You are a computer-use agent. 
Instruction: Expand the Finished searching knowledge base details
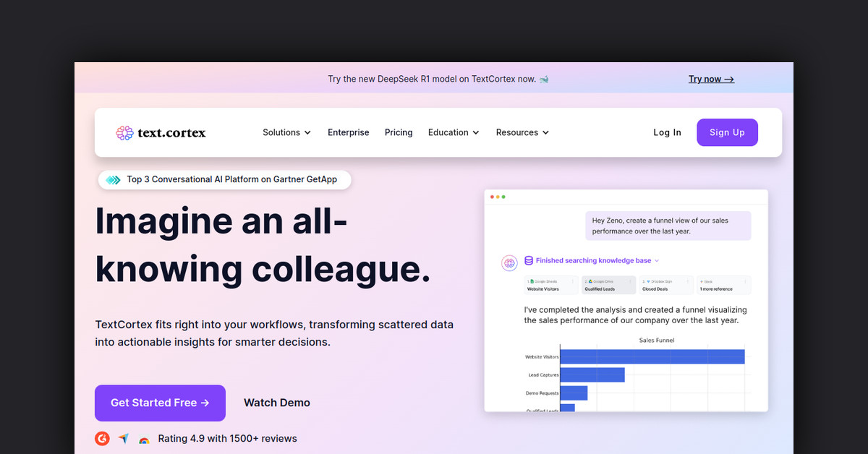click(656, 260)
